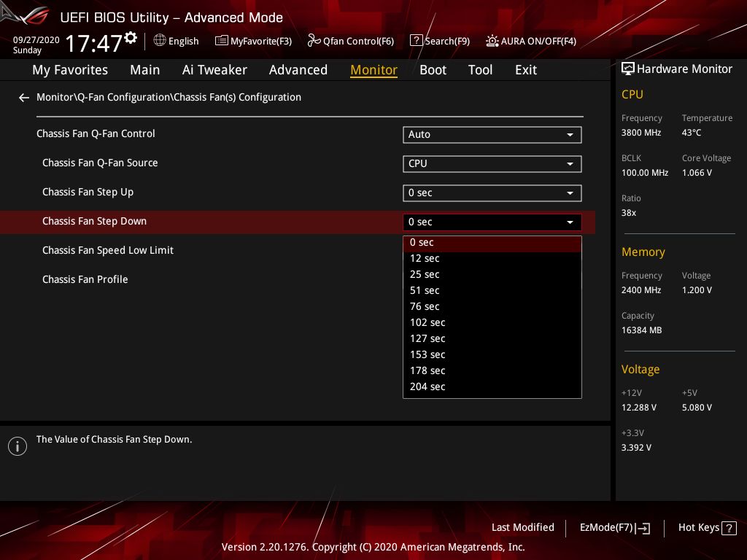Viewport: 747px width, 560px height.
Task: Switch to the Main tab
Action: coord(145,70)
